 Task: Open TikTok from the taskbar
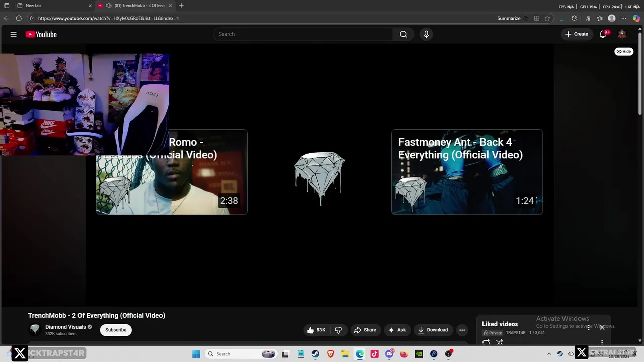[374, 354]
